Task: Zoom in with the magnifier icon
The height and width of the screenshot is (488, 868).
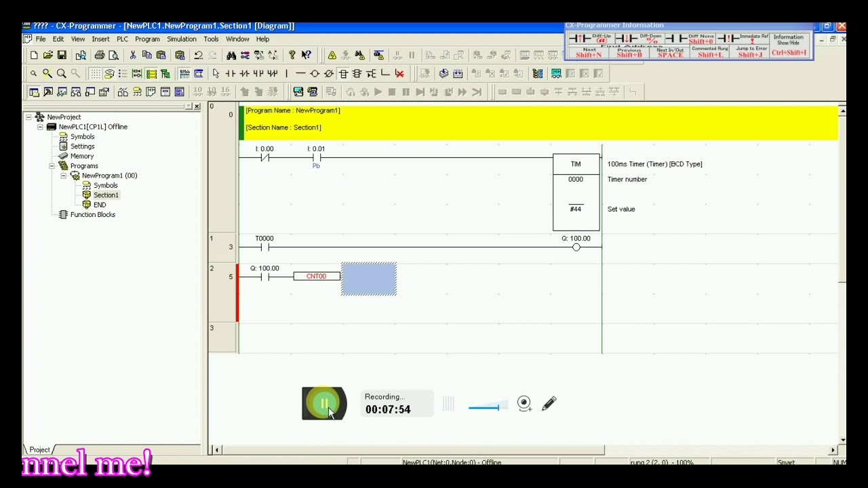Action: point(62,73)
